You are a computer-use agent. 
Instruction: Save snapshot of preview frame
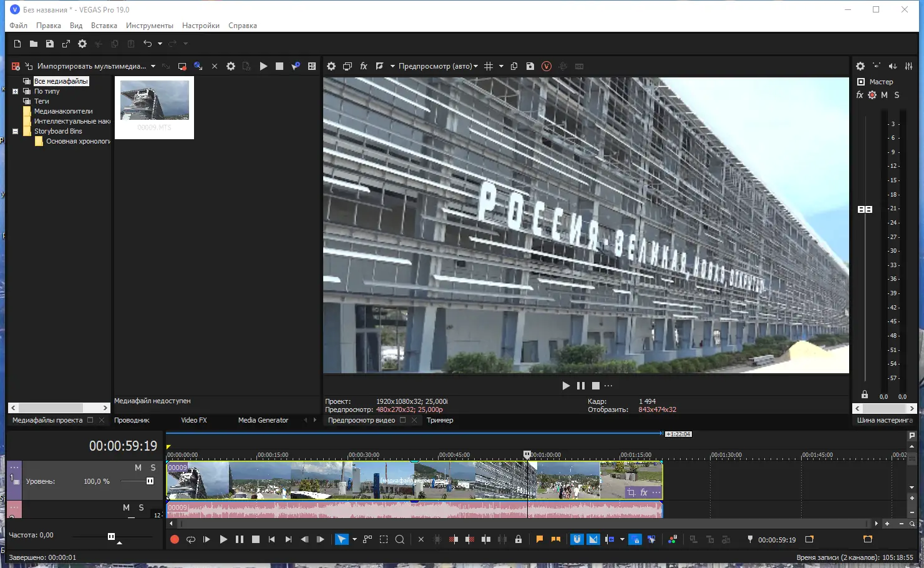530,66
